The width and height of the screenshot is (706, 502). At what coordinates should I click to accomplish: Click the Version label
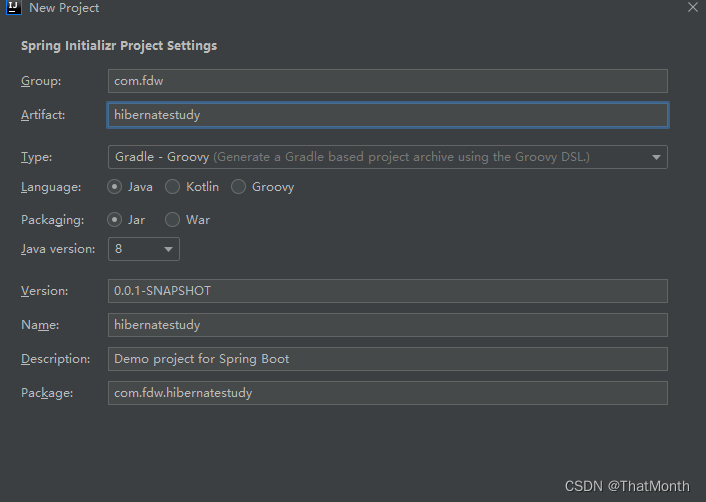(45, 291)
